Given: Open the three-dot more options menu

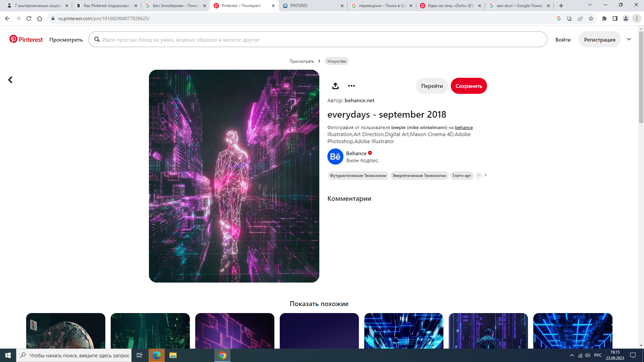Looking at the screenshot, I should pos(351,86).
